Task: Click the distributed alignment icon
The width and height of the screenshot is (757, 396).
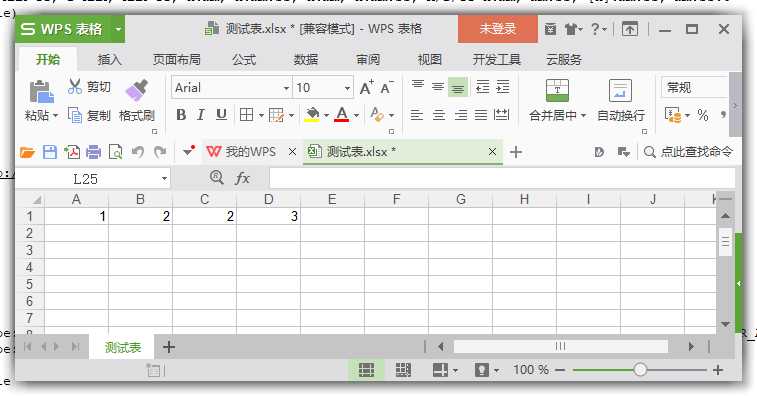Action: click(x=502, y=115)
